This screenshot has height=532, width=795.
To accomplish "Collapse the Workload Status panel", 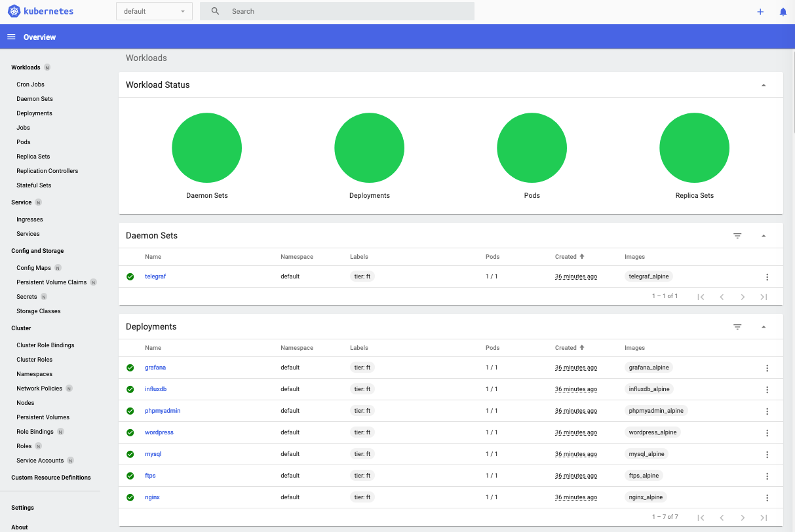I will [763, 85].
